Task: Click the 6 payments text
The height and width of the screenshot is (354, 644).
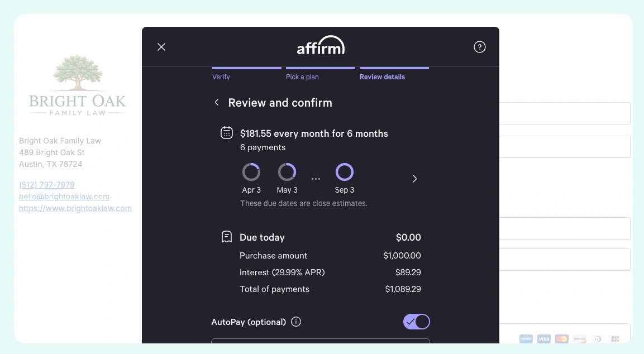Action: pos(263,147)
